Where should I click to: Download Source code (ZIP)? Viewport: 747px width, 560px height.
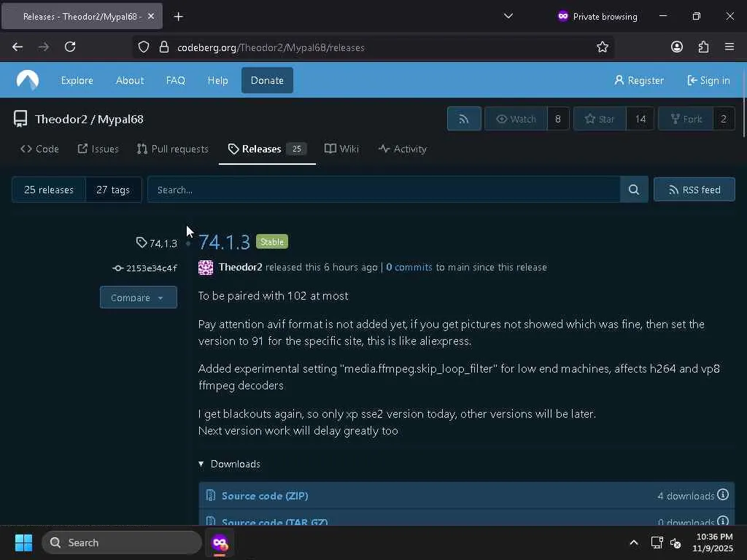point(265,496)
